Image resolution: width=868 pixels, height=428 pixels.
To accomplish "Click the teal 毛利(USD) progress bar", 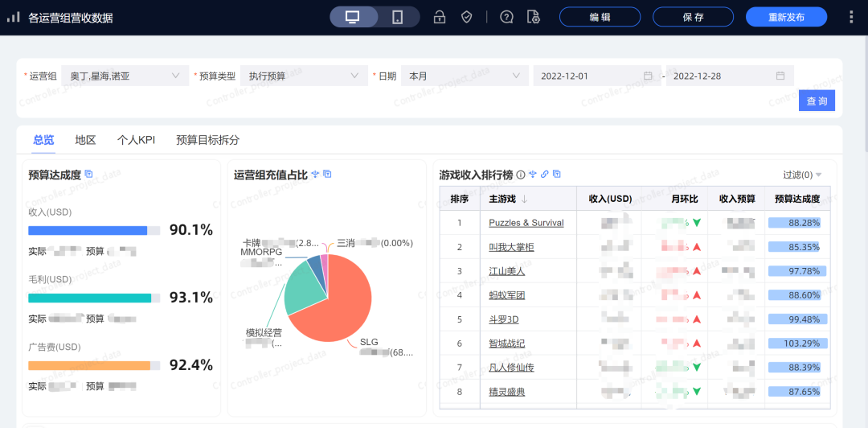I will [x=94, y=298].
